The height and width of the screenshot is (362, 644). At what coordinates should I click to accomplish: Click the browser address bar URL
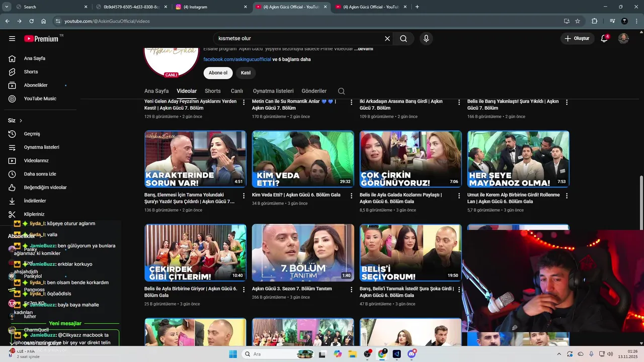coord(107,21)
